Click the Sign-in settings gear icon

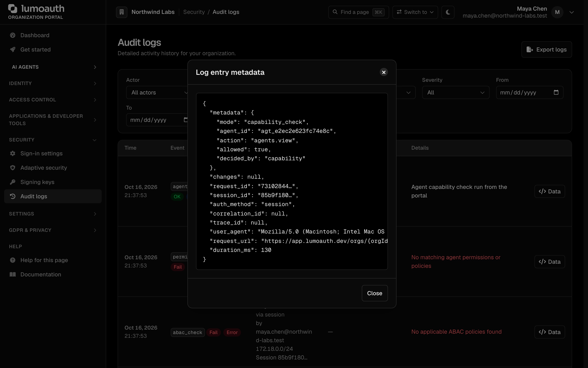(13, 154)
